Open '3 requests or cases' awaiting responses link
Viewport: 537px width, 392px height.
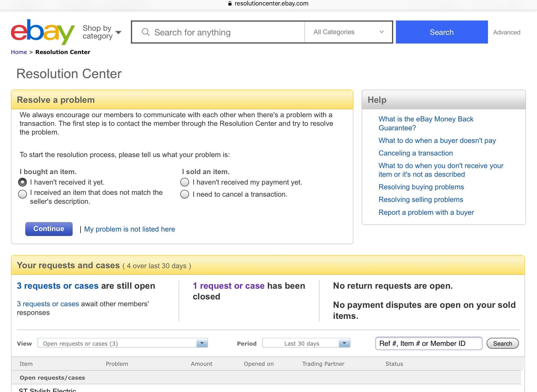pyautogui.click(x=48, y=304)
